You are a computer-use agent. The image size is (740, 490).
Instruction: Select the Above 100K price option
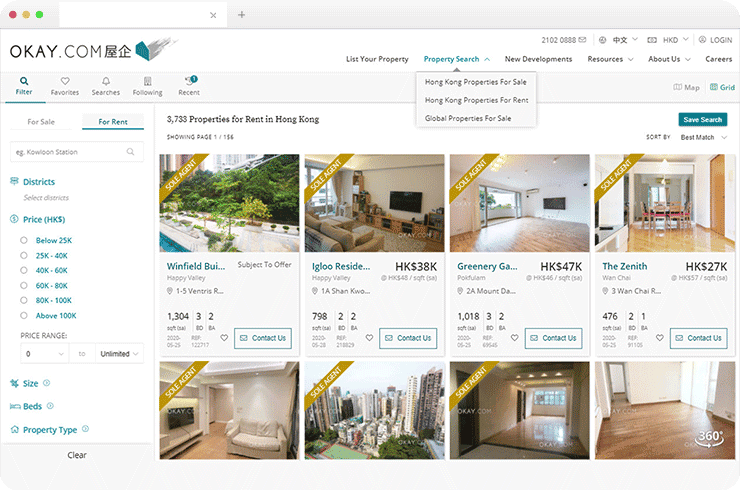click(24, 315)
